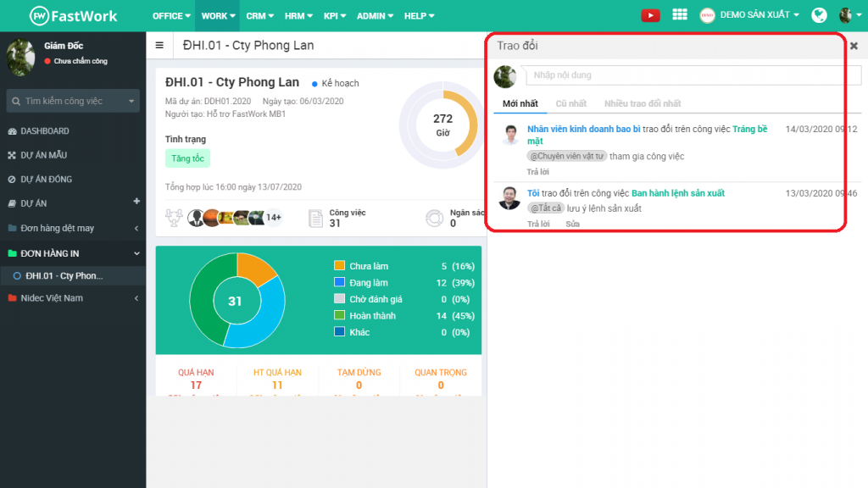This screenshot has height=488, width=868.
Task: Click the green ĐƠN HÀNG IN folder icon
Action: [x=12, y=253]
